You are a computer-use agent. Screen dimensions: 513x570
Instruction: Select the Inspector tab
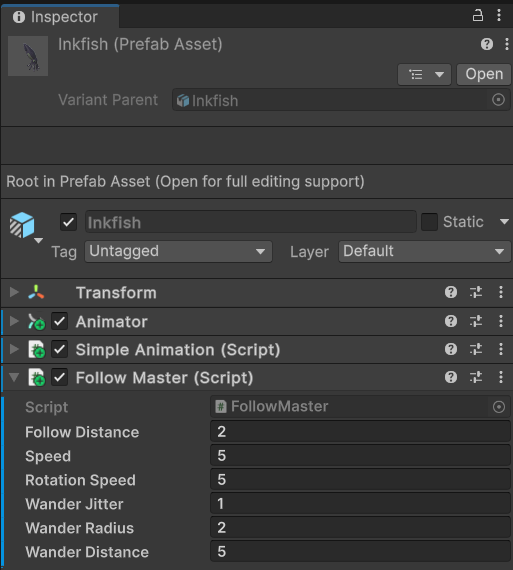coord(60,17)
